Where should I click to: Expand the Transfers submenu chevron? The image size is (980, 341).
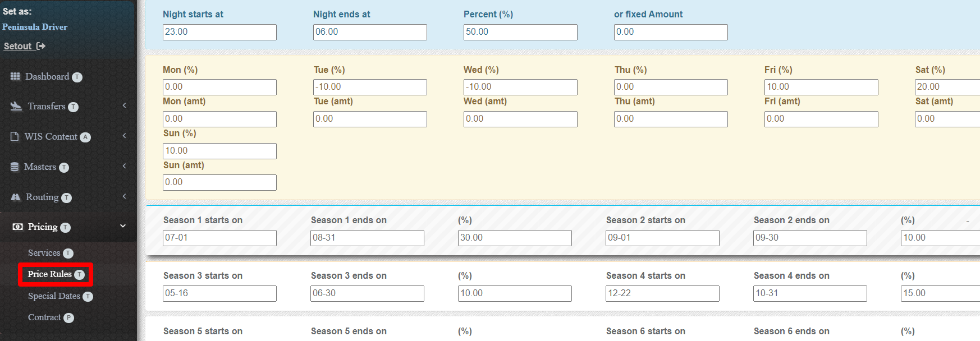point(124,105)
